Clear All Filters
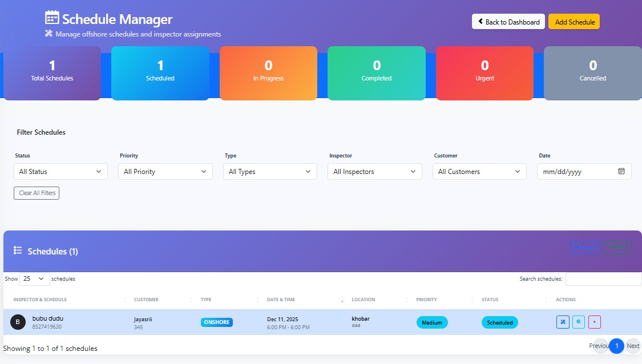 coord(36,193)
